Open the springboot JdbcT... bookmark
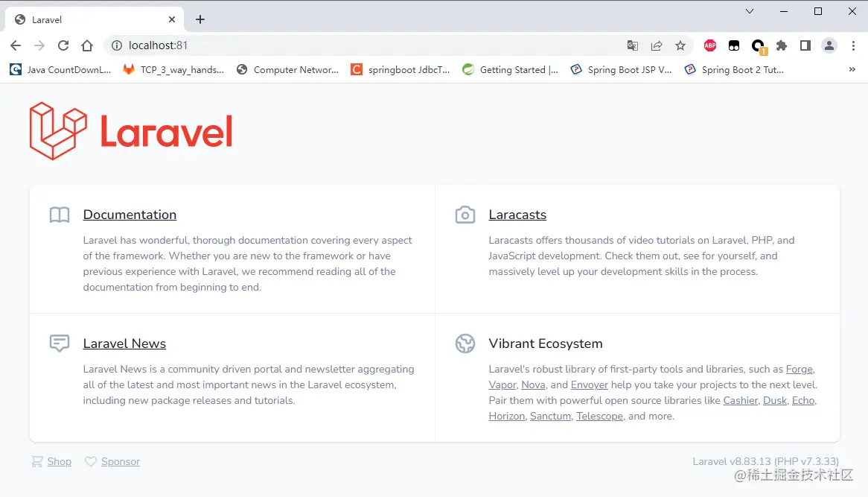 pos(401,69)
